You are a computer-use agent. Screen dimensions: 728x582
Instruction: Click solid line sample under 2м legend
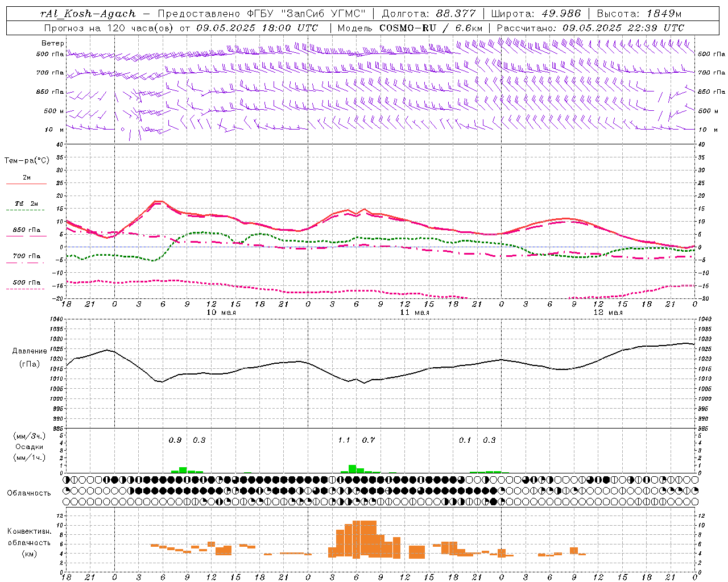click(26, 184)
